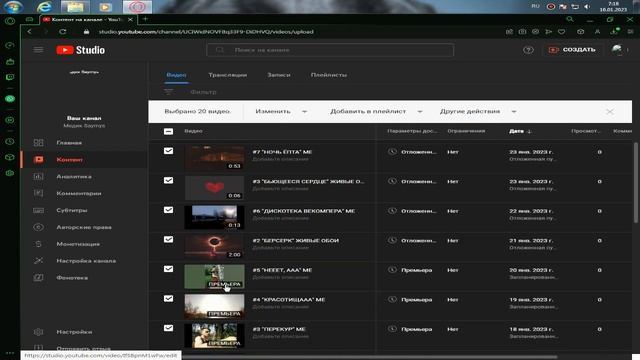Open the Windows Start button

(13, 7)
